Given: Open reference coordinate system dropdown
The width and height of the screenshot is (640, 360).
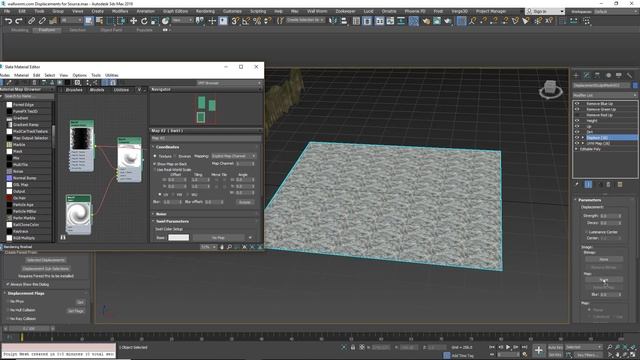Looking at the screenshot, I should 182,20.
